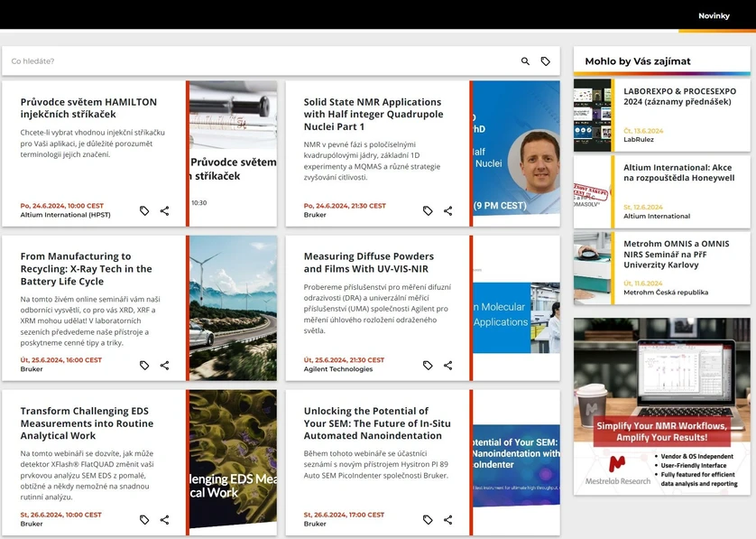Click HAMILTON syringe card thumbnail image
The width and height of the screenshot is (756, 539).
[234, 153]
